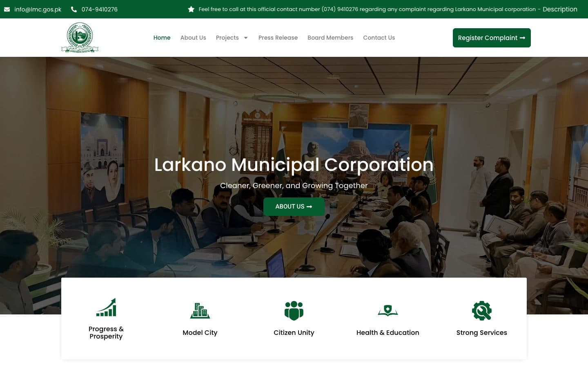The width and height of the screenshot is (588, 368).
Task: Click the 'Citizen Unity' label
Action: pyautogui.click(x=294, y=332)
